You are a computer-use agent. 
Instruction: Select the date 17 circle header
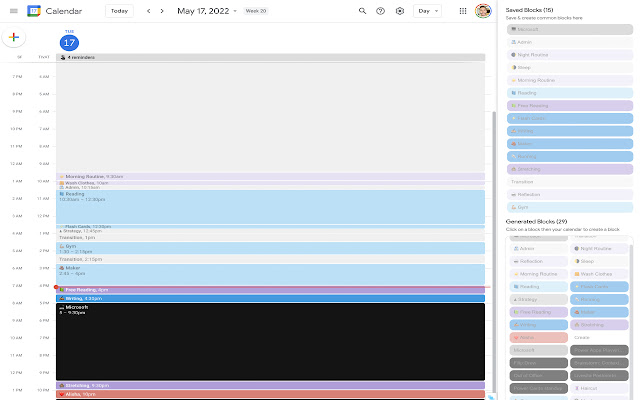point(69,42)
